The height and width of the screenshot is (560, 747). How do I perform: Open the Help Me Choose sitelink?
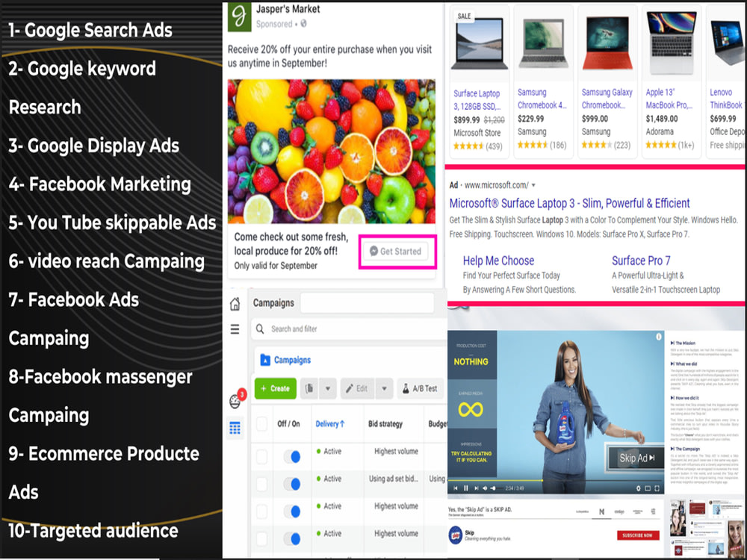click(498, 261)
